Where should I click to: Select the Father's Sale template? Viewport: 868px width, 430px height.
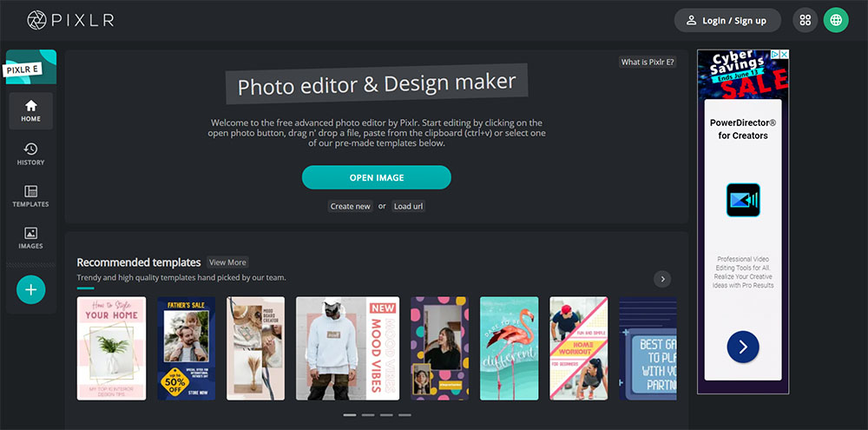[x=186, y=348]
